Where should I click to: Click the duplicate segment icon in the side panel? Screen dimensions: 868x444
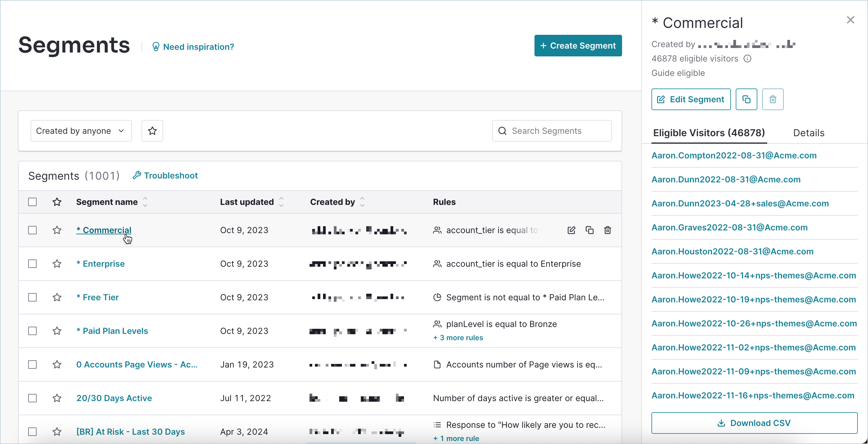[746, 99]
